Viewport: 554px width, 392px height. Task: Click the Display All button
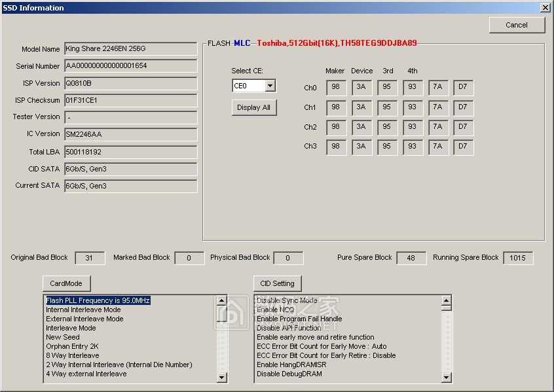click(x=253, y=107)
